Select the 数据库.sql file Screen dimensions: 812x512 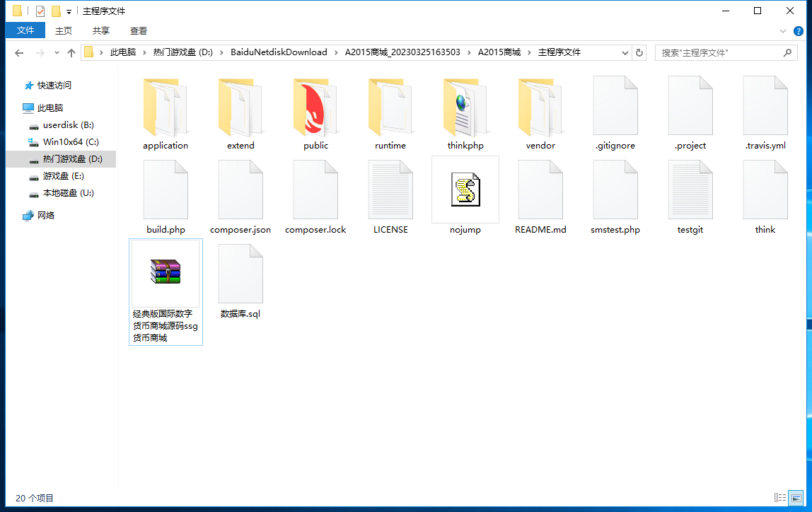[x=240, y=274]
